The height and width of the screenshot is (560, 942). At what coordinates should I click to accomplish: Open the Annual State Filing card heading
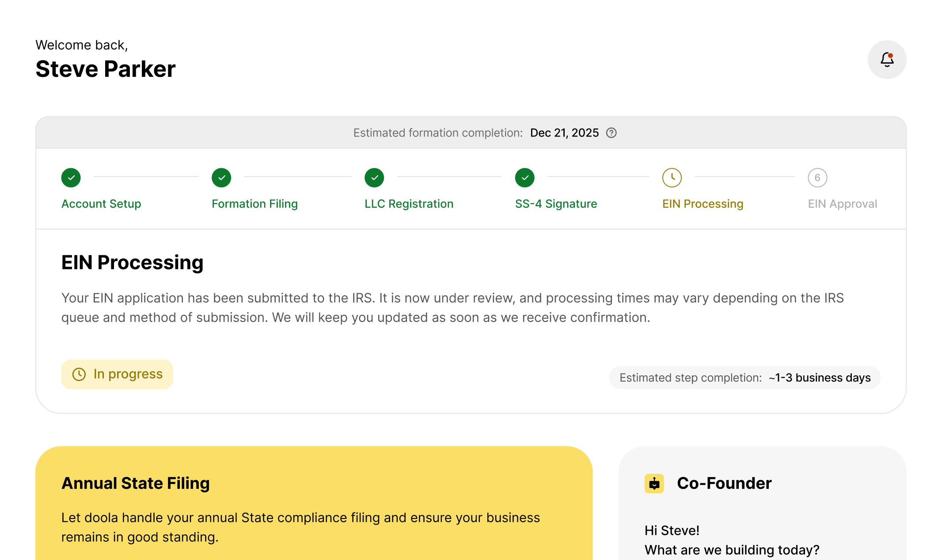point(135,483)
